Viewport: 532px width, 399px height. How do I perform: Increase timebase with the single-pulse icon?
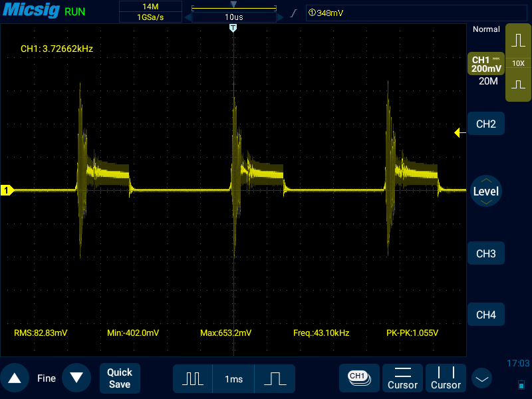275,378
